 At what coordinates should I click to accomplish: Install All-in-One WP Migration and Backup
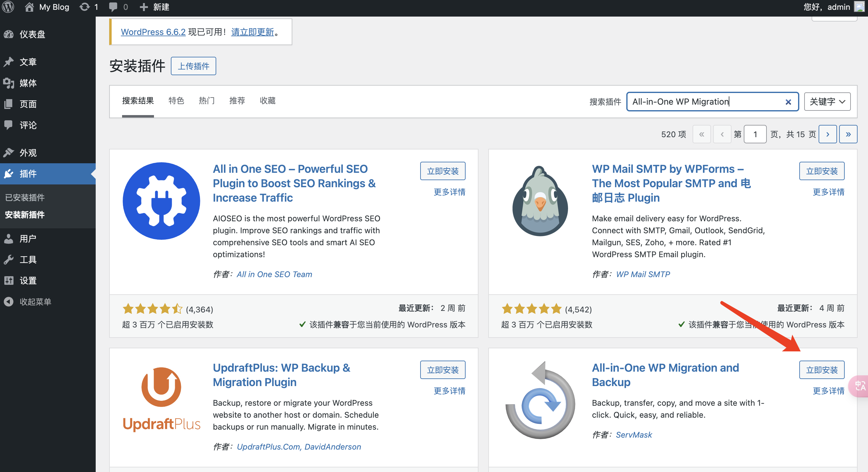(x=822, y=370)
